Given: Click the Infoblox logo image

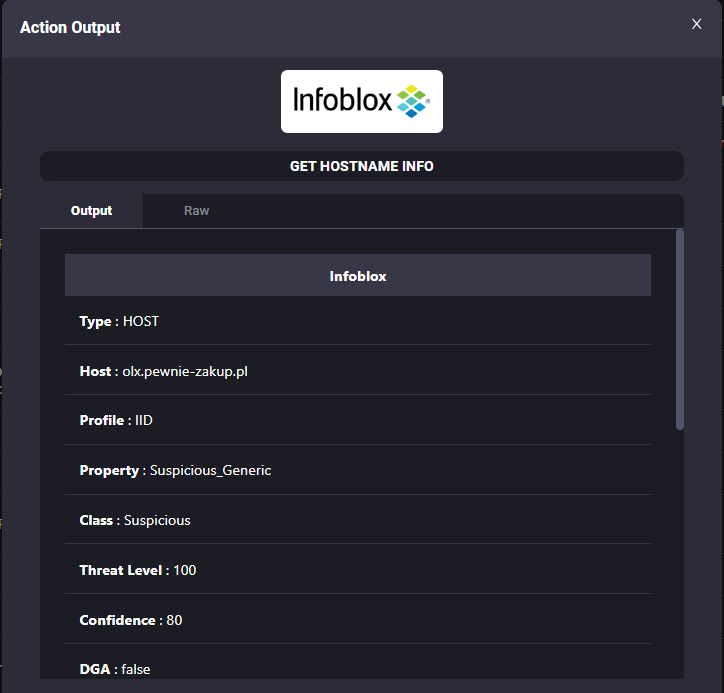Looking at the screenshot, I should click(x=362, y=101).
